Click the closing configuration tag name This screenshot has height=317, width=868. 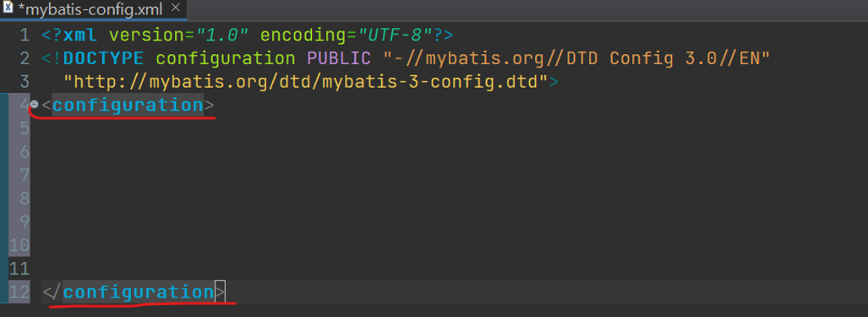[139, 292]
